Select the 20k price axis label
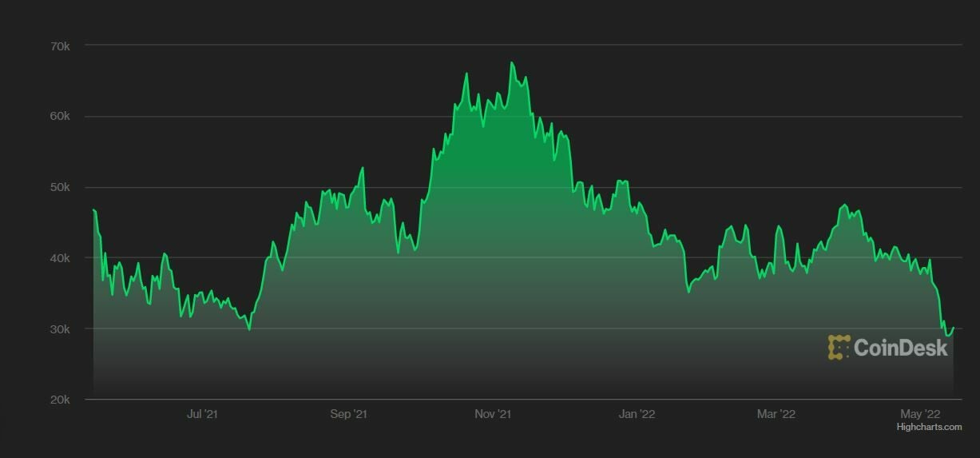 [60, 400]
